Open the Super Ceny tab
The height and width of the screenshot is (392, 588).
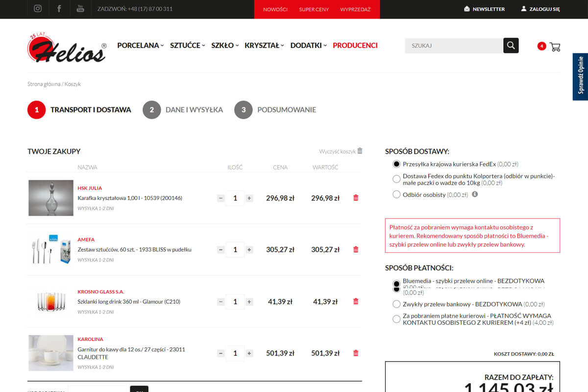click(314, 9)
